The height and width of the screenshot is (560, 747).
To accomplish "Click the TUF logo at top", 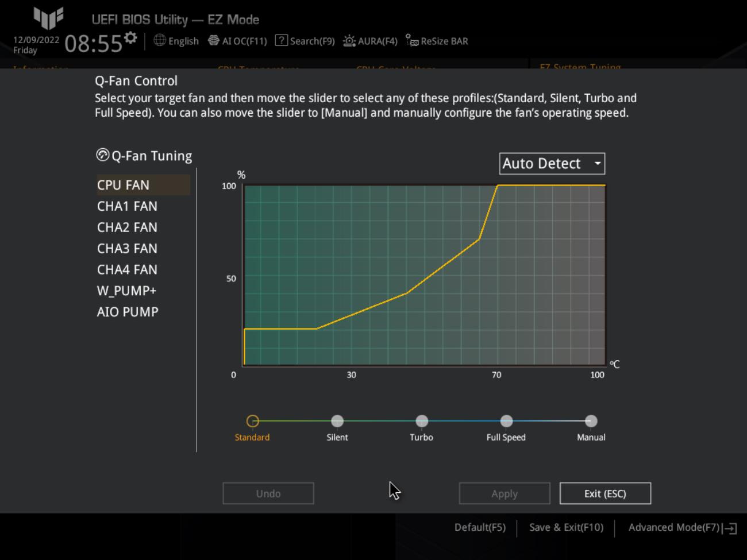I will coord(49,18).
